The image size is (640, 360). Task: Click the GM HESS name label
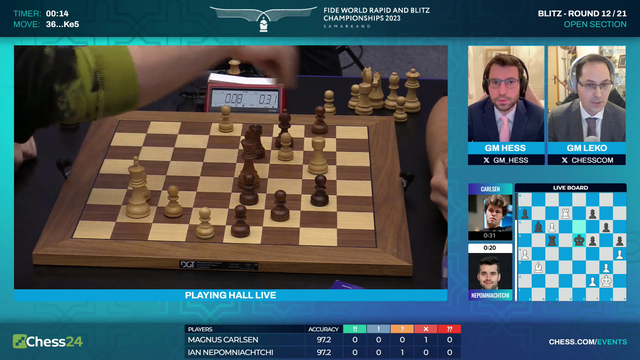click(x=505, y=148)
